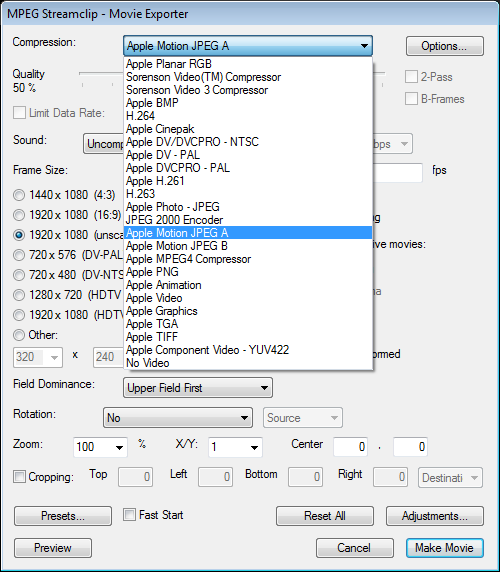Select No Video option

pos(248,363)
